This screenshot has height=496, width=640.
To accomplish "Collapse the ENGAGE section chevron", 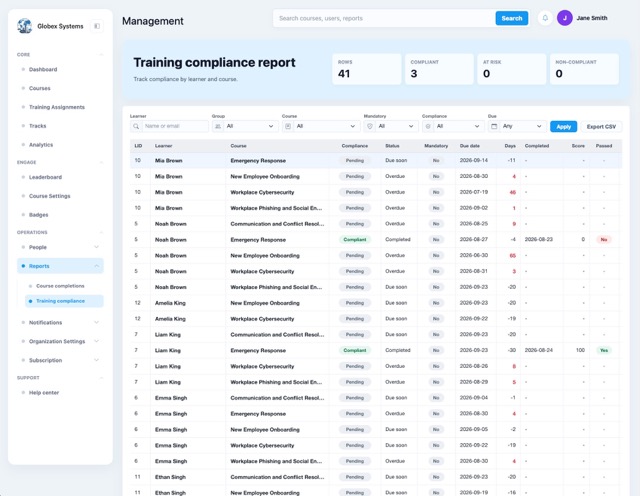I will tap(101, 162).
